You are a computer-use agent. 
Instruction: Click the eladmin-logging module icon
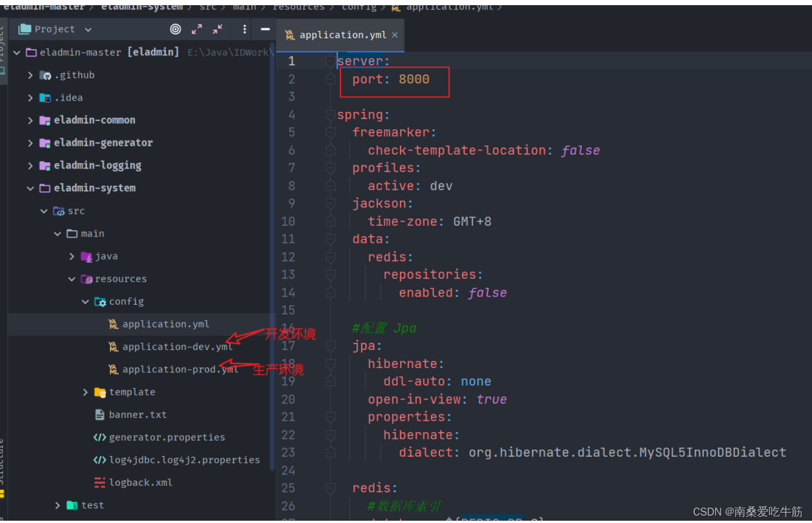click(45, 166)
